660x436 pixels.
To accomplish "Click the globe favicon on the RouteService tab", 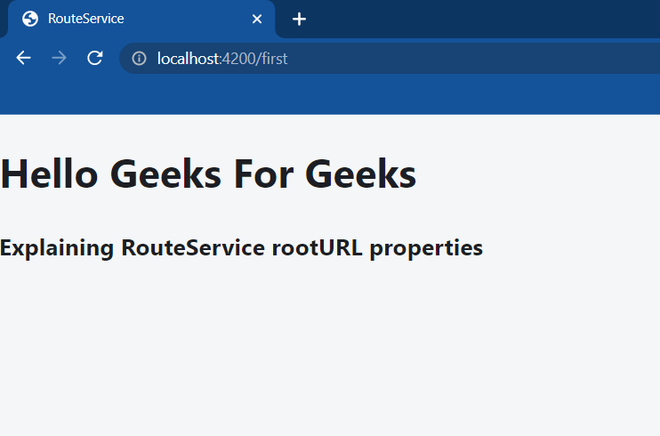I will point(30,19).
